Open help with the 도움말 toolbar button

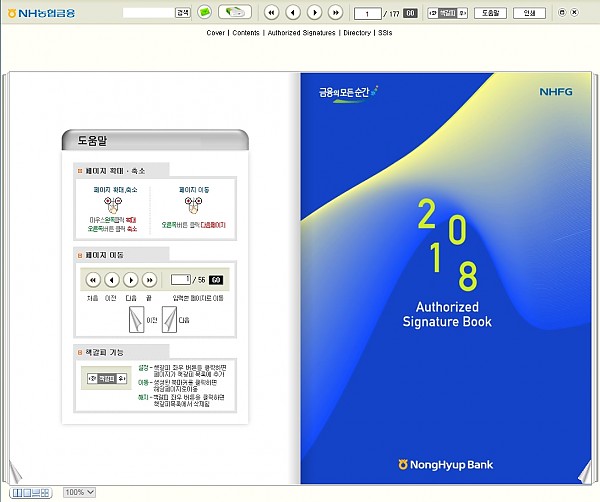coord(490,13)
